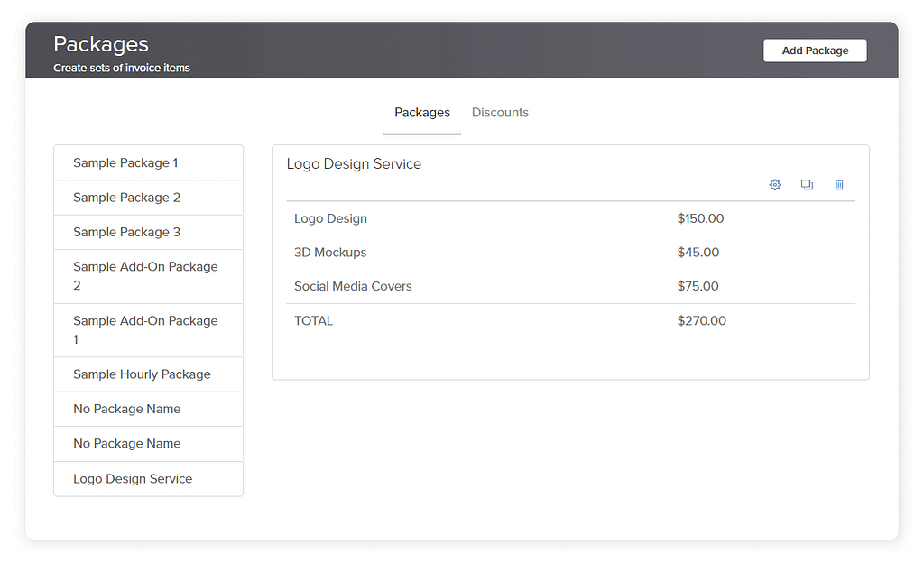Duplicate the Logo Design Service package
Screen dimensions: 924x563
coord(807,185)
